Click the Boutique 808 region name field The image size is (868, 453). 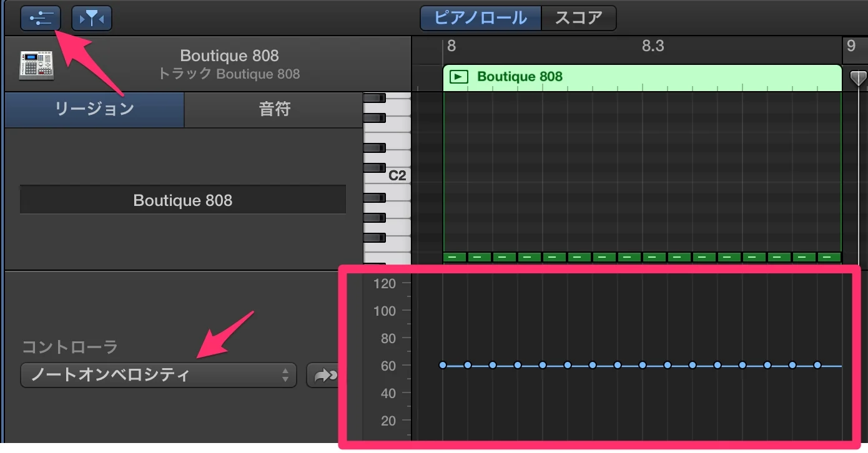[183, 200]
